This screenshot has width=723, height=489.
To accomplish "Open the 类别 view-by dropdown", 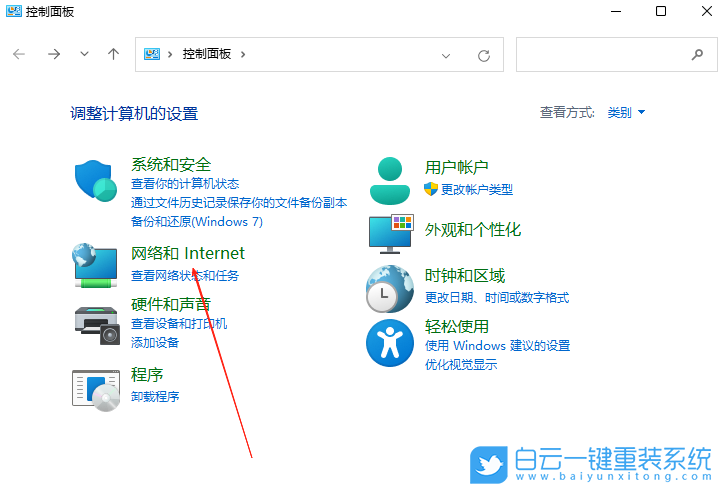I will point(626,112).
